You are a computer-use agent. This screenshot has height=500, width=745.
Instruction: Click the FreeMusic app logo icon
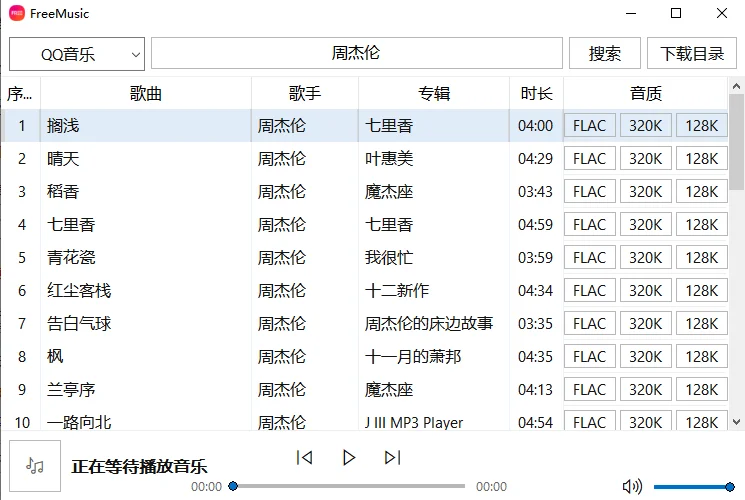pos(17,13)
